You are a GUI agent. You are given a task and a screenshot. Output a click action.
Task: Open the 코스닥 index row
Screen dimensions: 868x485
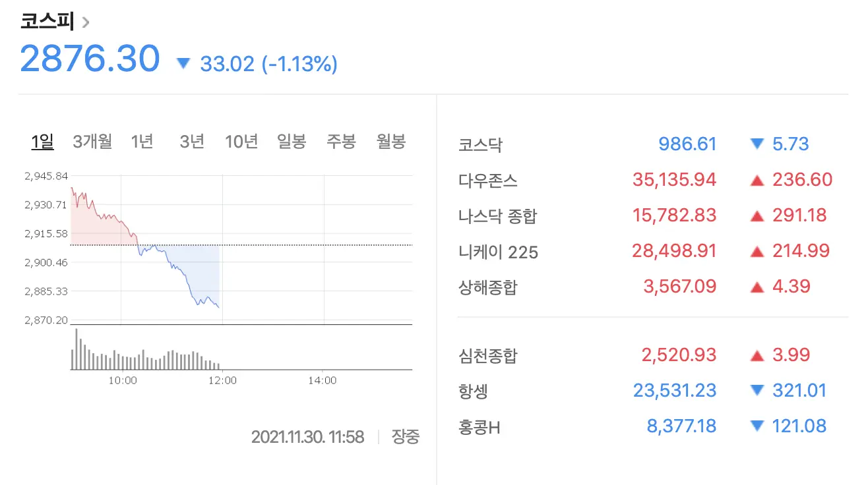click(645, 144)
